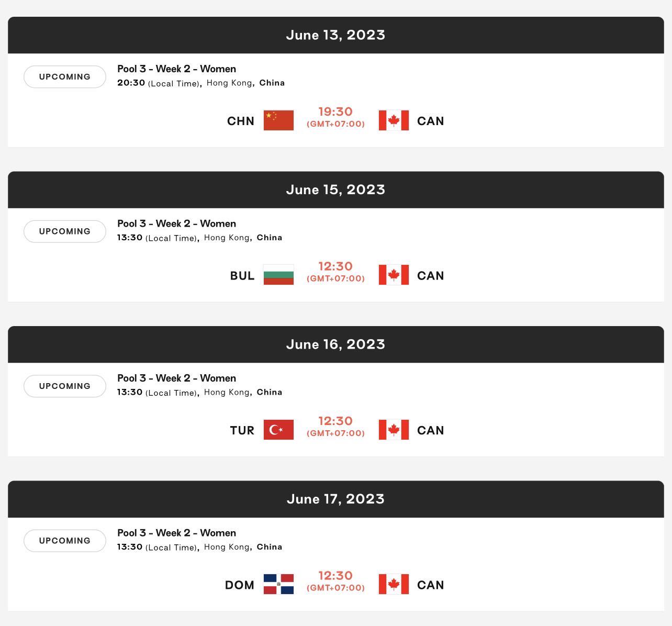Click the 19:30 match time for CHN vs CAN
This screenshot has height=626, width=672.
click(x=335, y=111)
